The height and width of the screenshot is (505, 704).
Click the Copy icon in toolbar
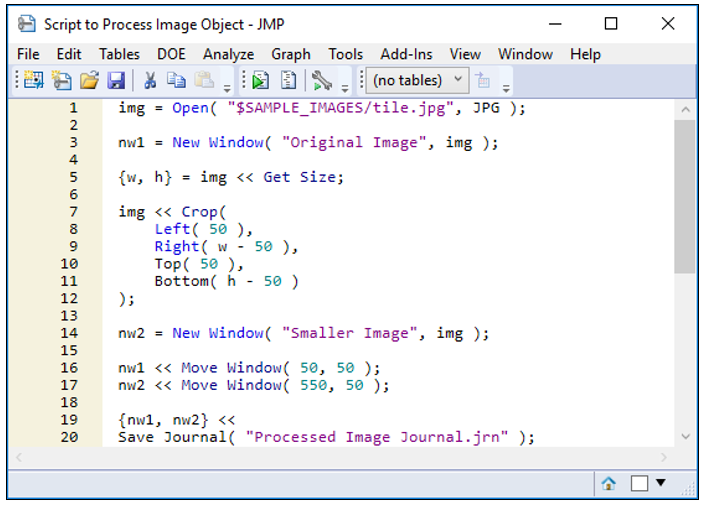click(x=176, y=80)
